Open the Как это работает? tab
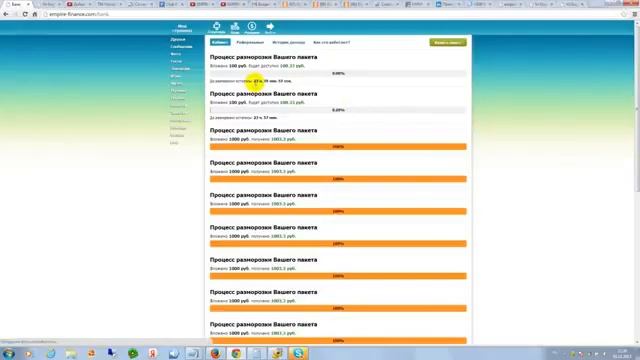Viewport: 640px width, 360px height. (x=331, y=42)
